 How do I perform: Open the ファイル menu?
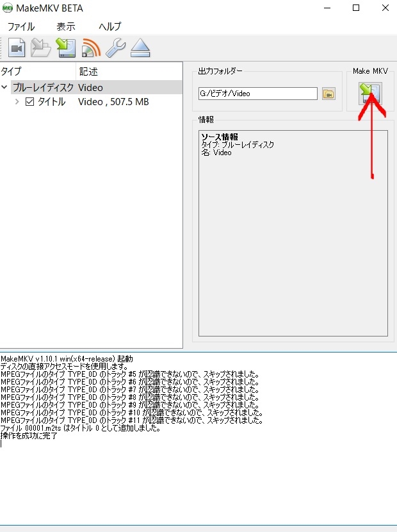click(x=21, y=26)
